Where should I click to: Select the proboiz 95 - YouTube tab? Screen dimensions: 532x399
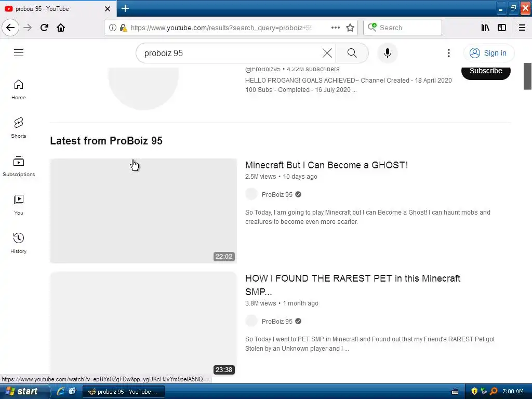[58, 9]
